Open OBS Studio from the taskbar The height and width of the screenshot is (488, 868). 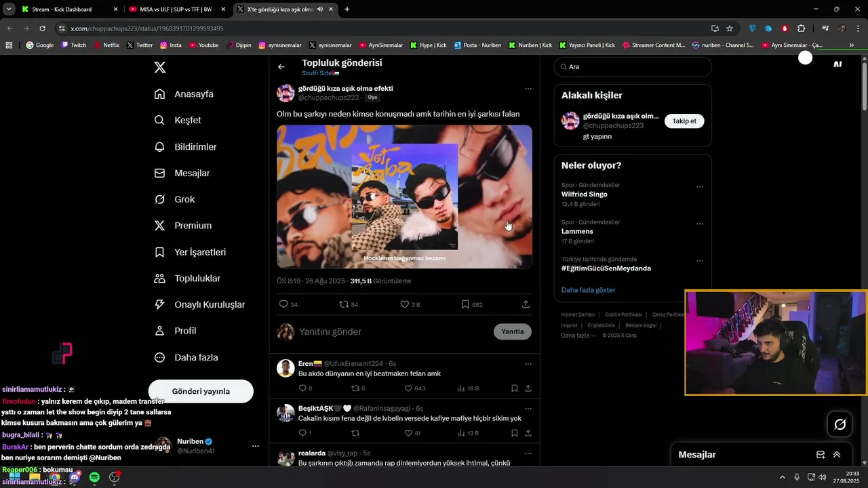click(115, 477)
